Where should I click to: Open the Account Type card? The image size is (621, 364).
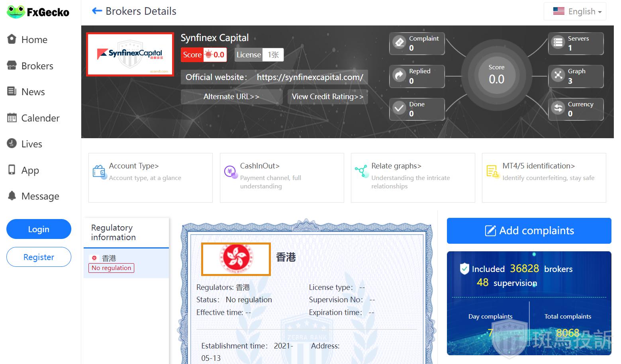(150, 178)
